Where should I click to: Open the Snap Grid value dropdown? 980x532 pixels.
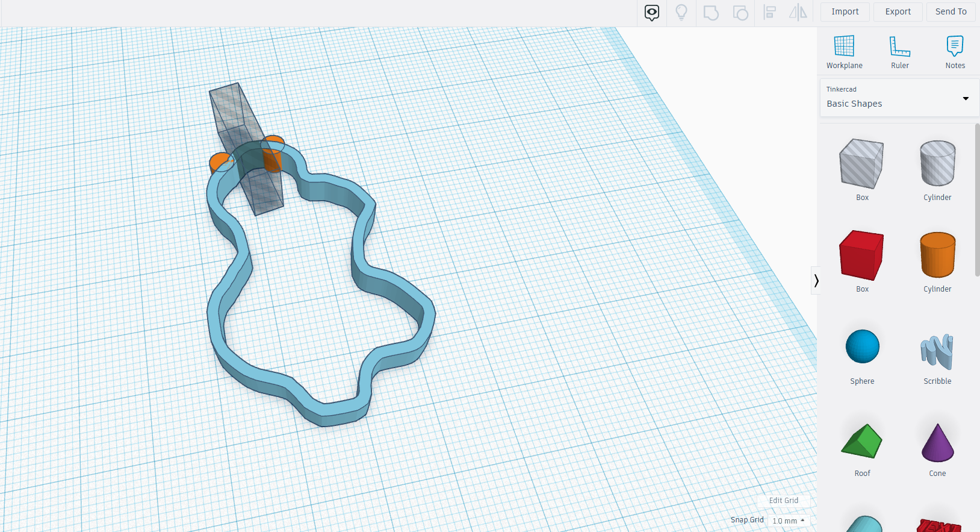tap(789, 521)
